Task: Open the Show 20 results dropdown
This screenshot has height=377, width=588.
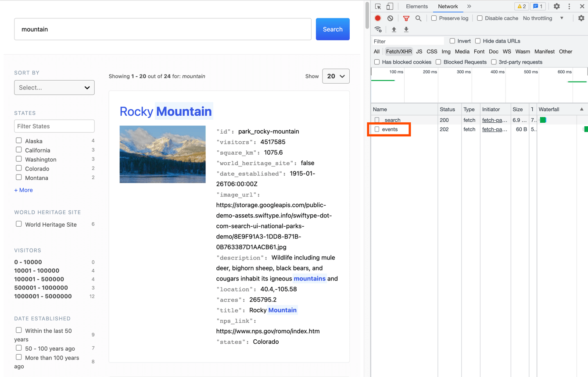Action: 336,76
